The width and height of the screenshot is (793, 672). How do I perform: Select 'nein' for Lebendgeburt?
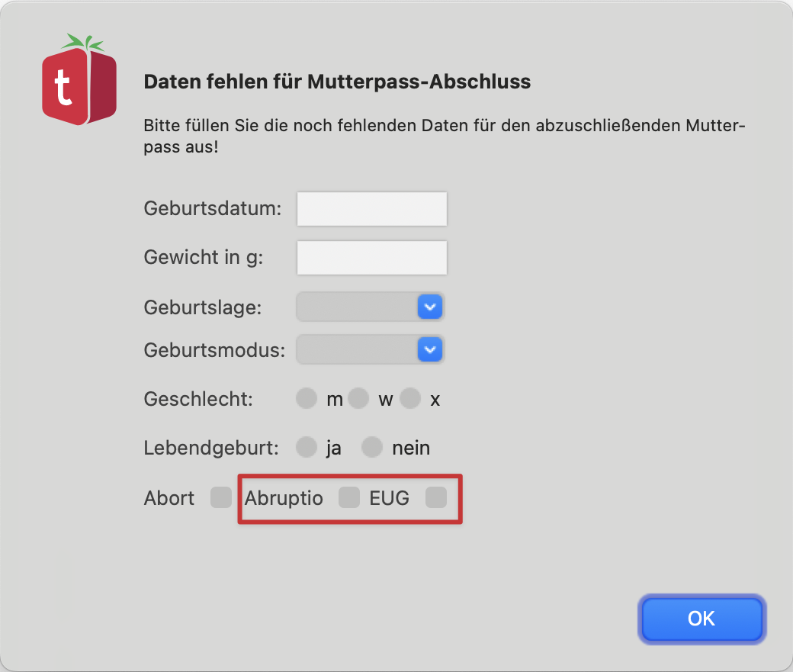[x=371, y=447]
